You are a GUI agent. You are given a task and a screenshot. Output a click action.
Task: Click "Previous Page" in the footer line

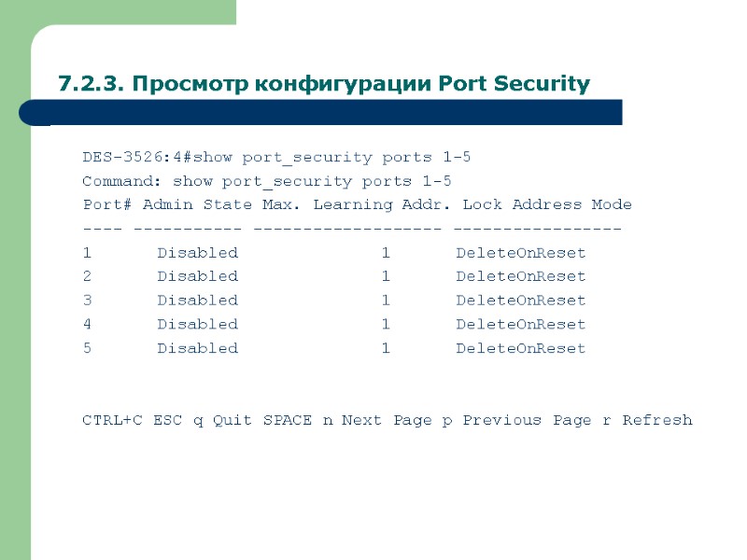(527, 420)
